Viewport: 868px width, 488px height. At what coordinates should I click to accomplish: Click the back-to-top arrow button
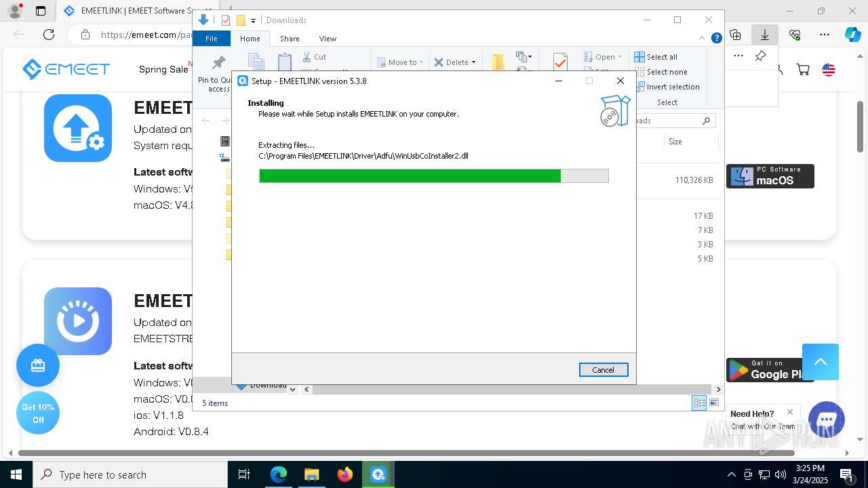(x=821, y=362)
